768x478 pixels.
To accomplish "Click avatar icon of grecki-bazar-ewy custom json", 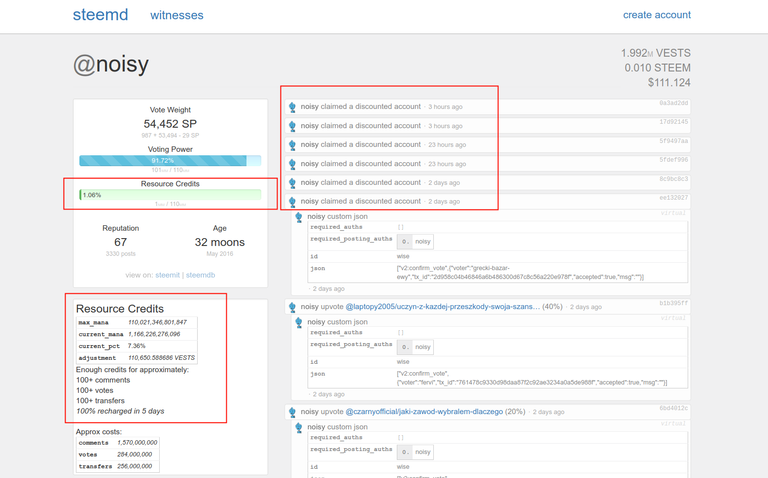I will click(x=299, y=217).
